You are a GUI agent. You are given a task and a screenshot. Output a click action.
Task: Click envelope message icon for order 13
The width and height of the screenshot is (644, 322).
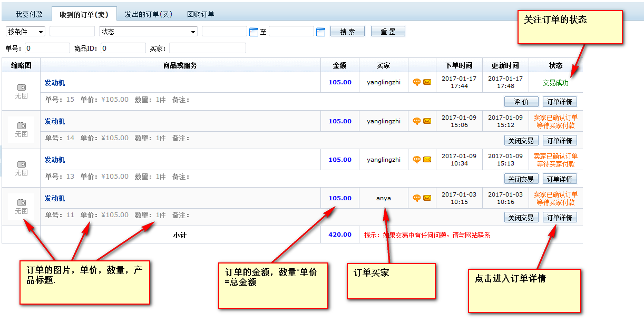click(x=427, y=160)
